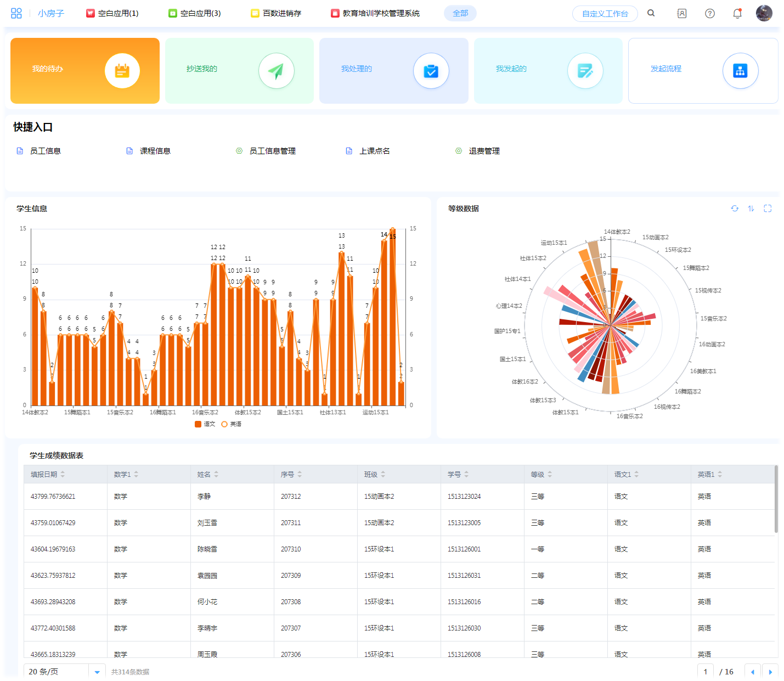Open the 我的待办 calendar card
The height and width of the screenshot is (681, 784).
coord(85,71)
